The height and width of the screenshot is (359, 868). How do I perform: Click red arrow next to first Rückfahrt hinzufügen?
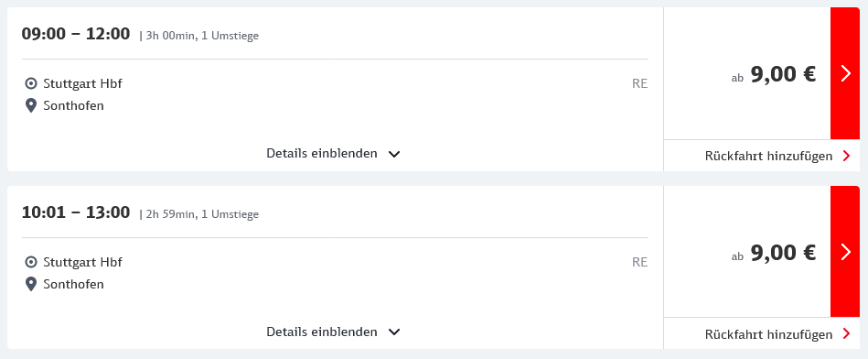pos(846,156)
